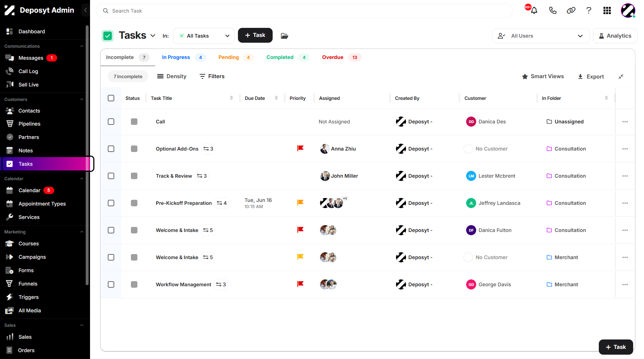Open the apps grid icon
Image resolution: width=644 pixels, height=359 pixels.
[x=607, y=10]
